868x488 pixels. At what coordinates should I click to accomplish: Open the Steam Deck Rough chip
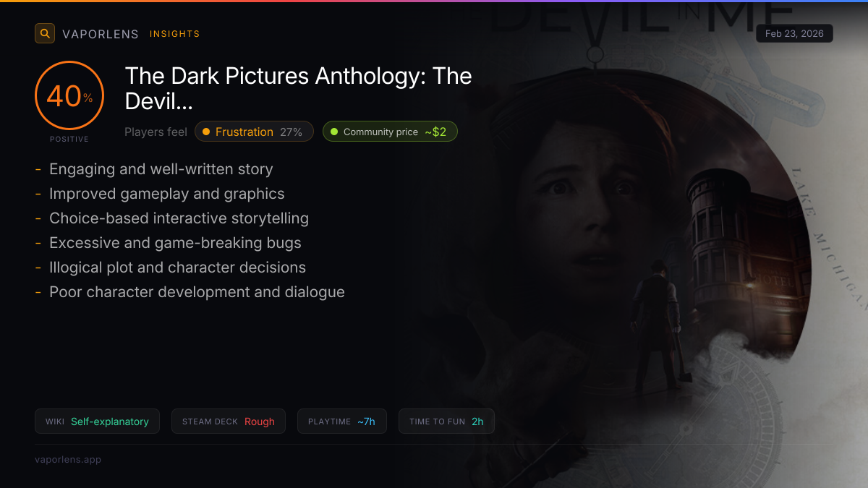(x=229, y=421)
